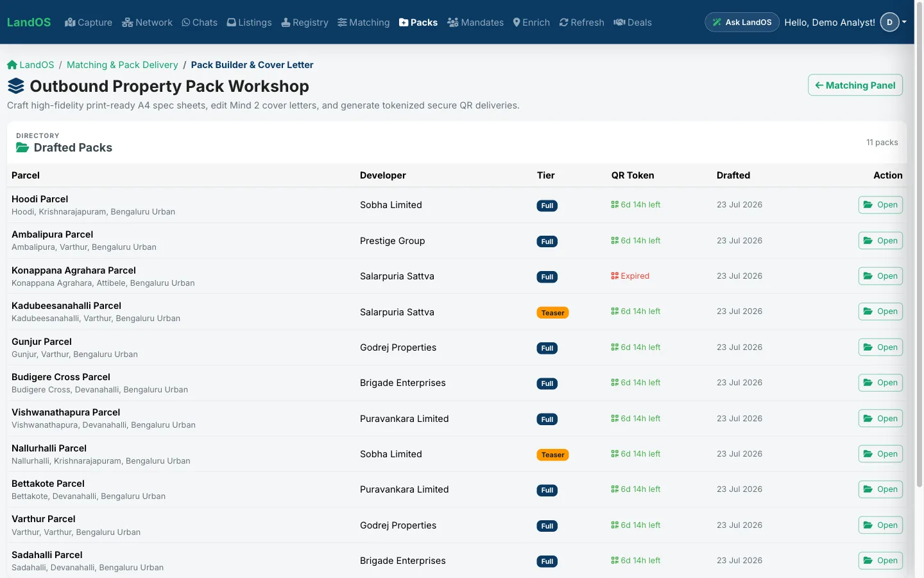Select the Hoodi Parcel name

[x=40, y=199]
